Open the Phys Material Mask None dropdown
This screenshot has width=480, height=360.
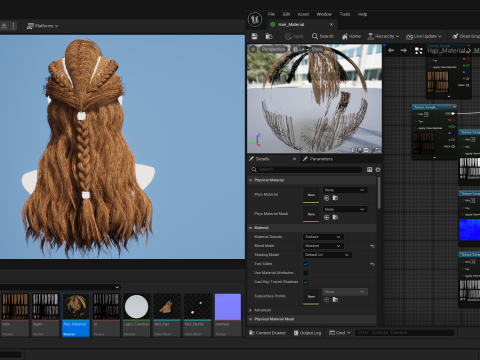[345, 209]
